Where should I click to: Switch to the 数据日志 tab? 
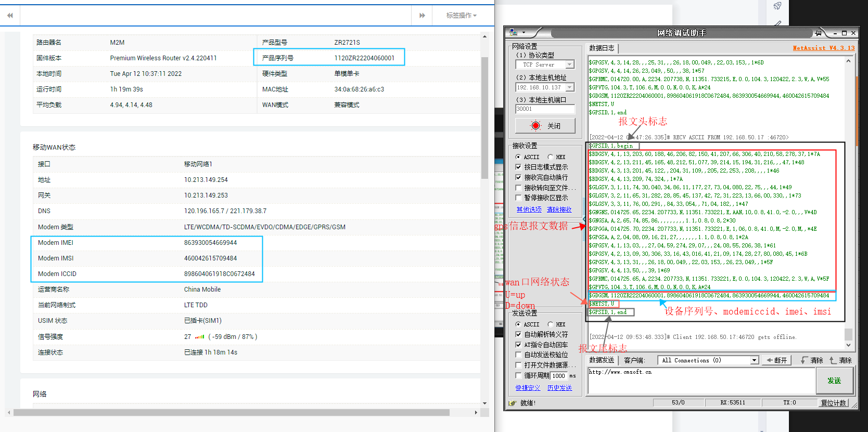point(602,48)
